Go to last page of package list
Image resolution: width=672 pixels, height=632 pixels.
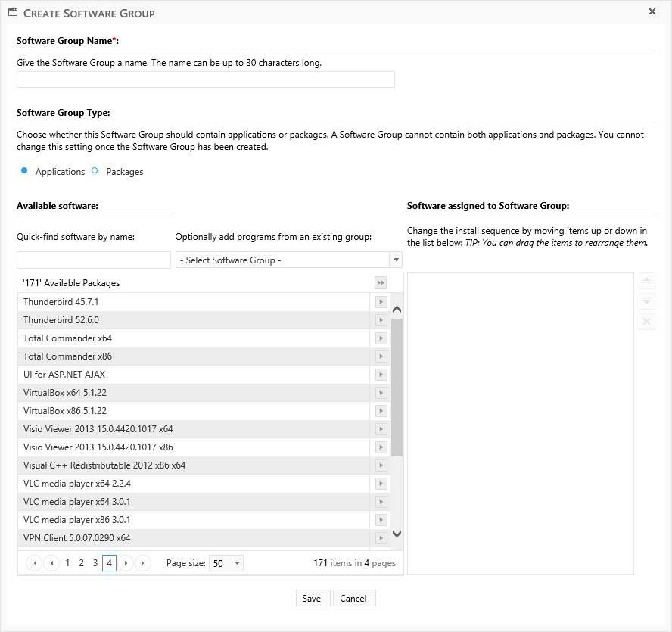click(x=143, y=563)
